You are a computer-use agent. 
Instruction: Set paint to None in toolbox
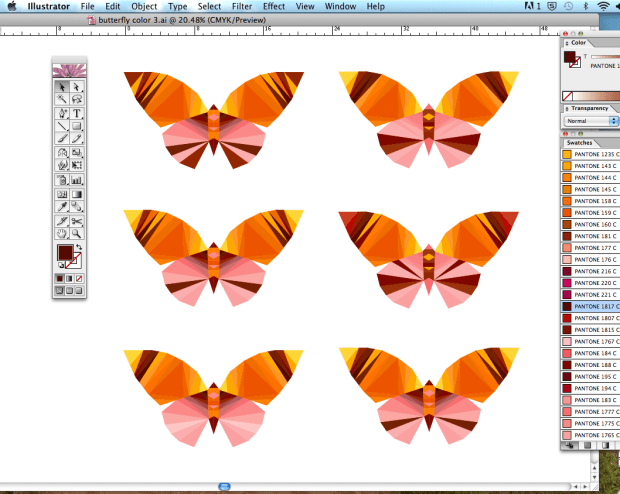[x=78, y=278]
